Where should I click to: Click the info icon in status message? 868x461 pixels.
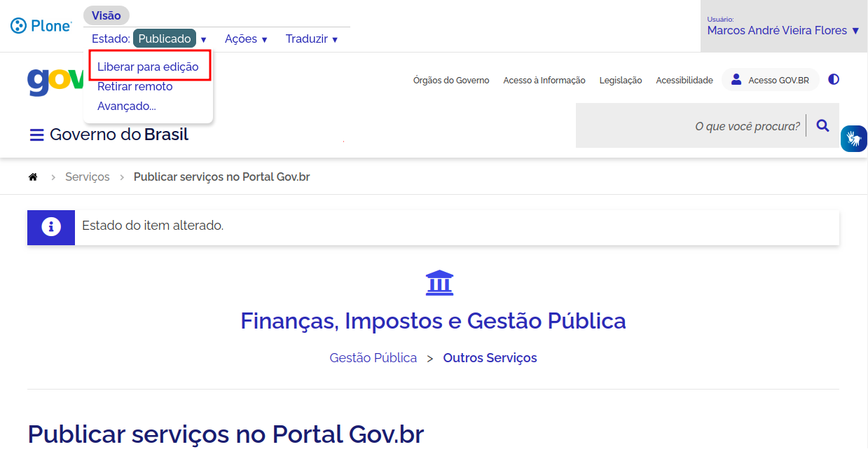[51, 227]
